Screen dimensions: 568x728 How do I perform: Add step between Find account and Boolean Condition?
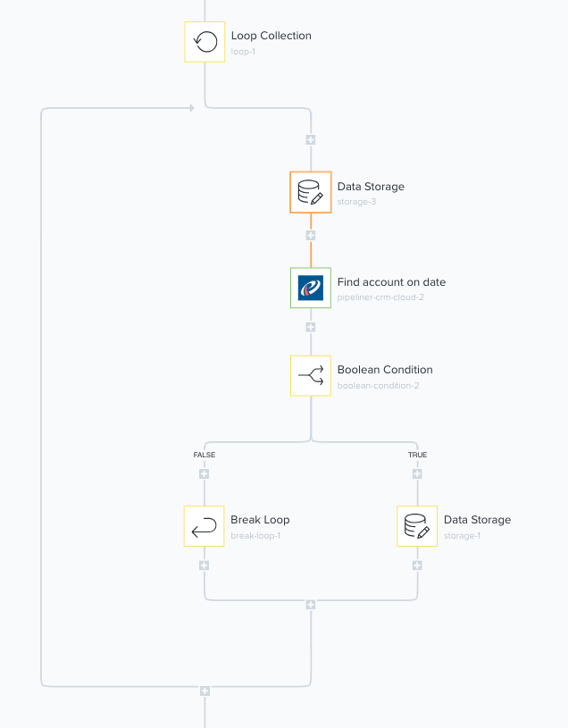(311, 327)
